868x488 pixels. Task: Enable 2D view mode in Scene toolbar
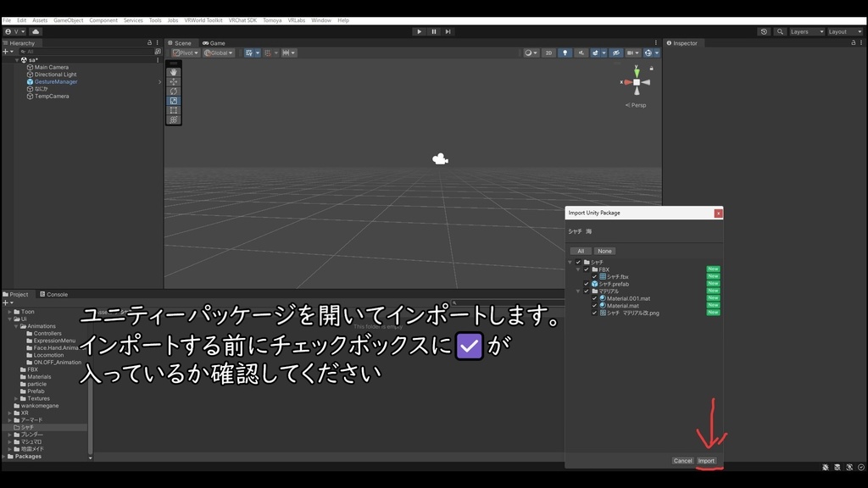click(548, 52)
